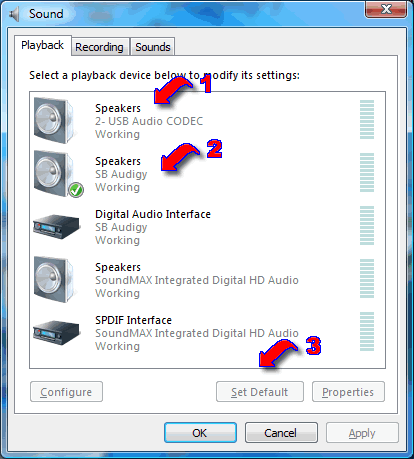This screenshot has height=459, width=414.
Task: Click the Sound window title speaker icon
Action: 14,14
